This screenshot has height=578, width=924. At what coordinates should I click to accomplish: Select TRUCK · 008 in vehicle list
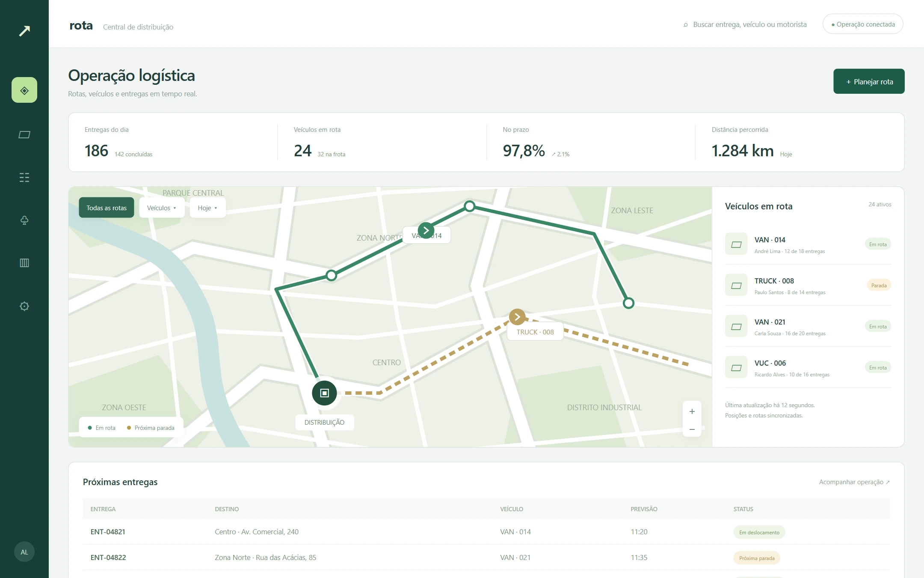click(808, 286)
